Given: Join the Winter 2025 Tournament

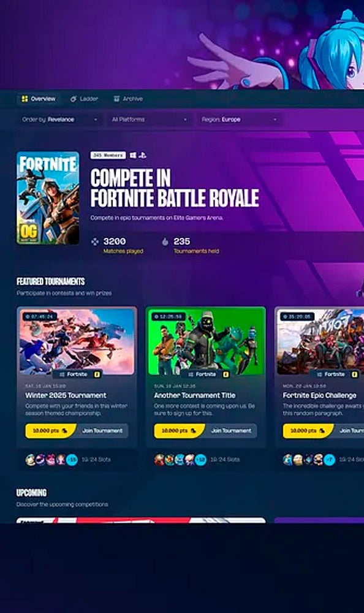Looking at the screenshot, I should (x=102, y=430).
